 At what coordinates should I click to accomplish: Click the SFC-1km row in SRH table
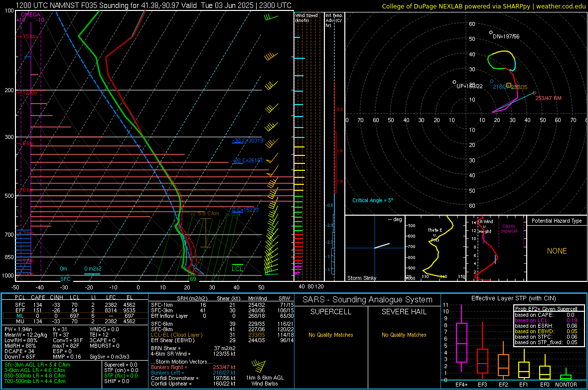pyautogui.click(x=222, y=305)
